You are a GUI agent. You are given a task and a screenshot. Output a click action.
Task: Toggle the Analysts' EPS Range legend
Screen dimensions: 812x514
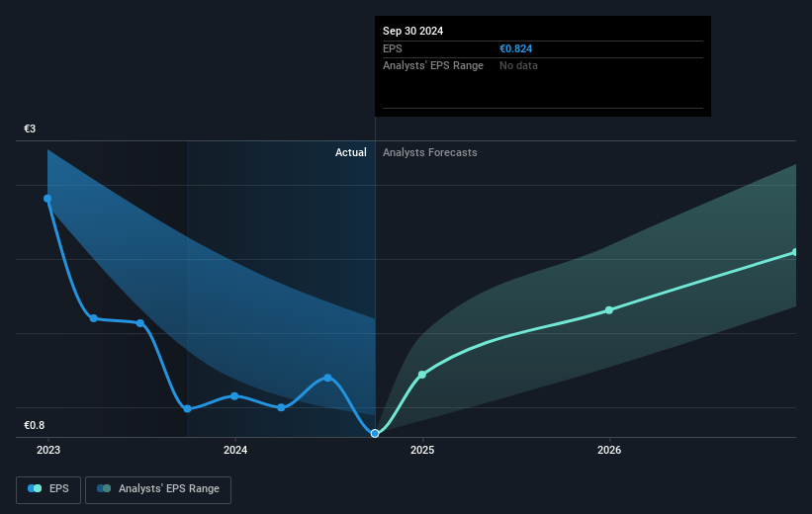click(x=158, y=489)
